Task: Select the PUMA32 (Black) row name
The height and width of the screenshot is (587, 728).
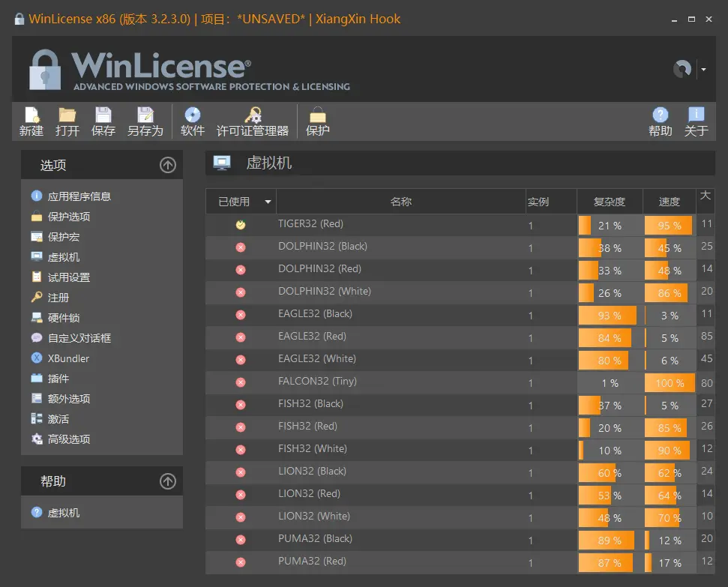Action: click(315, 539)
